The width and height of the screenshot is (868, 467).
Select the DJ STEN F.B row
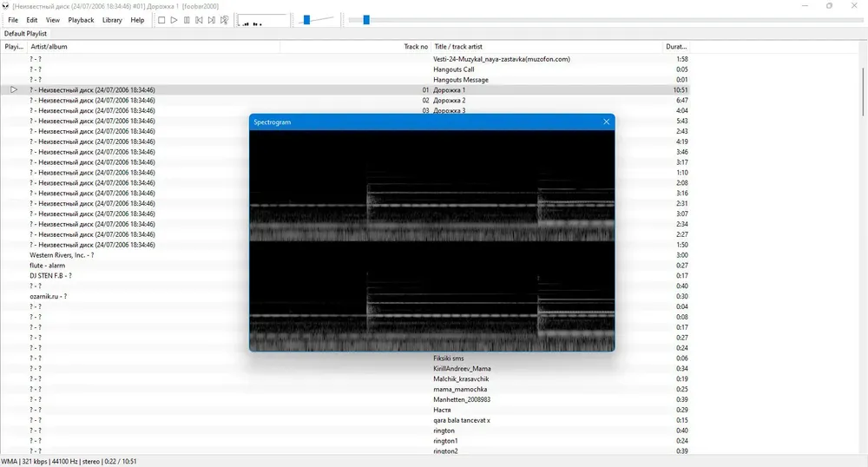tap(50, 275)
